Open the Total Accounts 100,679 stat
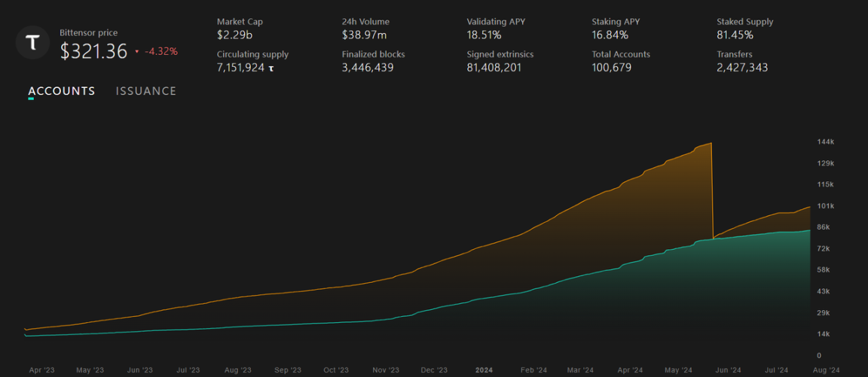 (612, 68)
